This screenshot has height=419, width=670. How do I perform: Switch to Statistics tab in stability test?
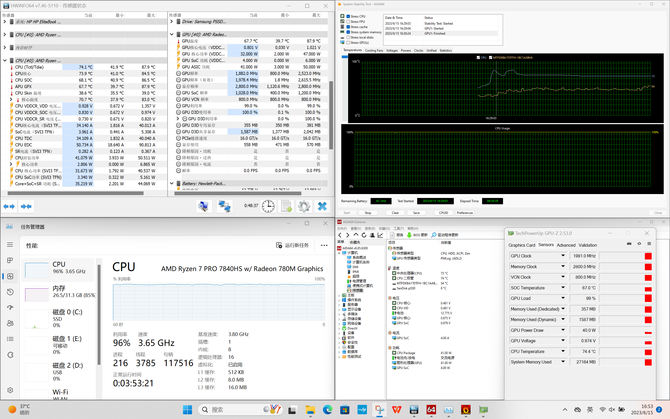click(446, 50)
